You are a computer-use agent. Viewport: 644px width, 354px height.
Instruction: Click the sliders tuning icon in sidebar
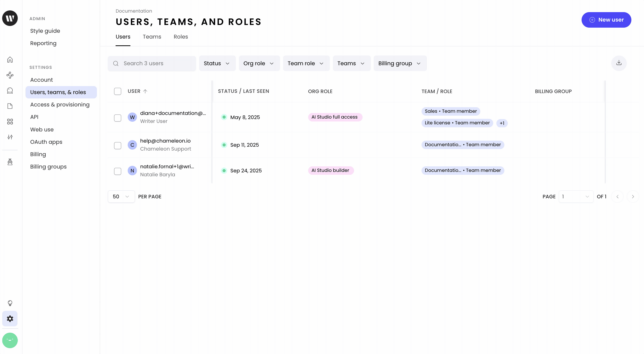point(10,137)
